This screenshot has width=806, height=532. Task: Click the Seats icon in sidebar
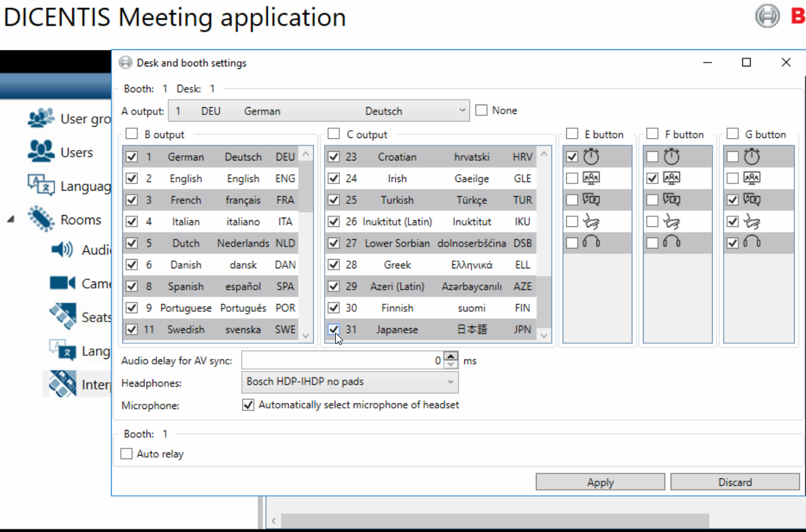click(62, 317)
